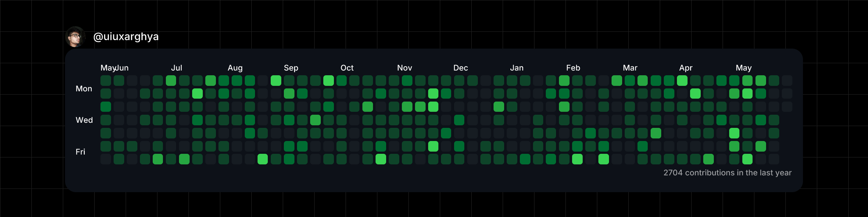
Task: Select the Dec month label
Action: [x=460, y=68]
